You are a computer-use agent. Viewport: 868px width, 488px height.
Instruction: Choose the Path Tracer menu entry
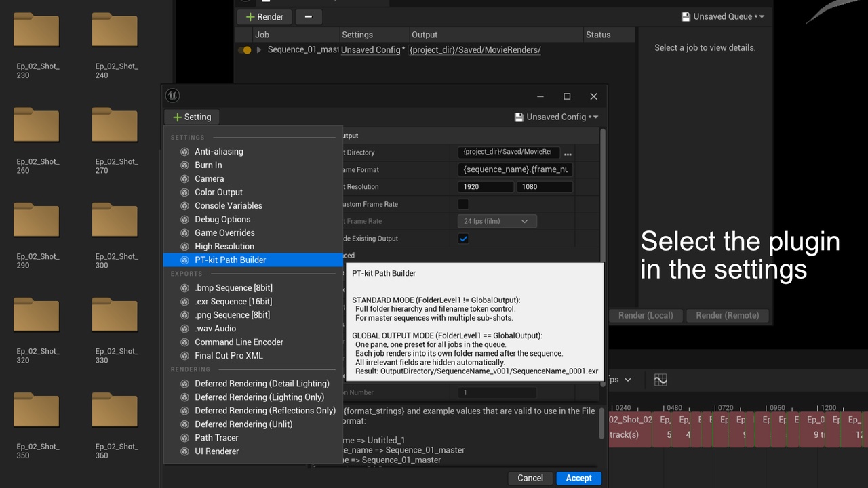tap(254, 438)
